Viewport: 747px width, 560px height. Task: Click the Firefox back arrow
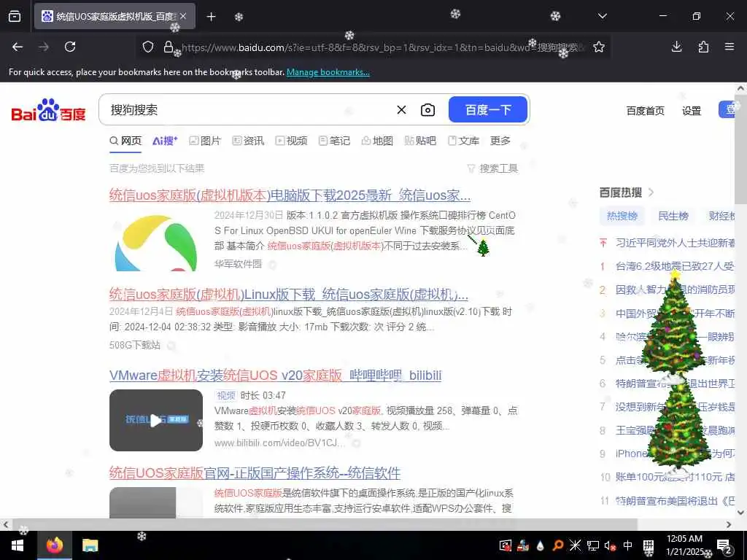(18, 47)
